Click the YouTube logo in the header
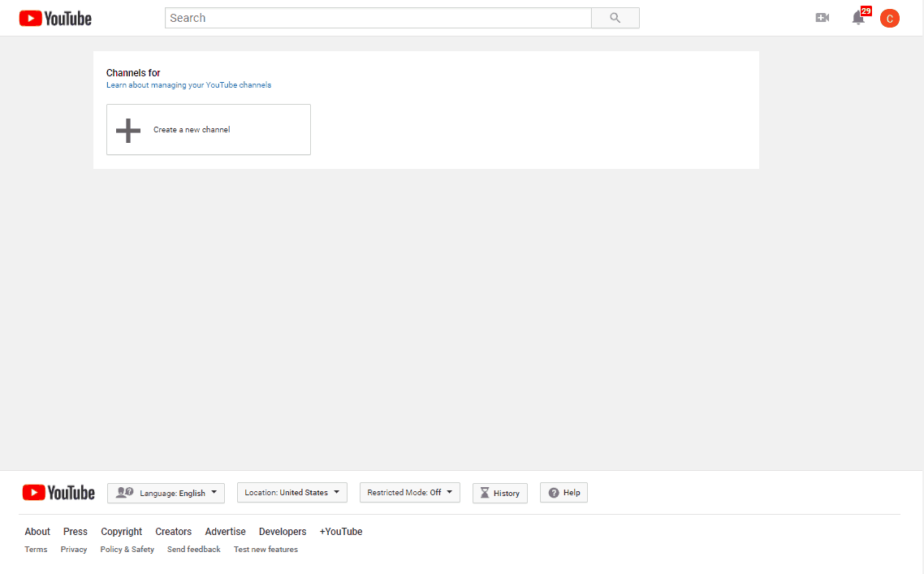 pyautogui.click(x=55, y=19)
